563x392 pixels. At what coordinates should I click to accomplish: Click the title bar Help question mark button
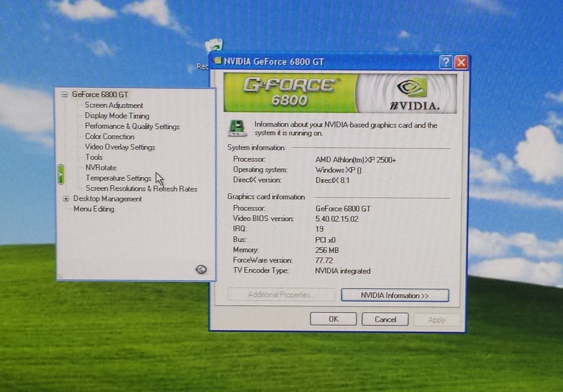coord(445,62)
